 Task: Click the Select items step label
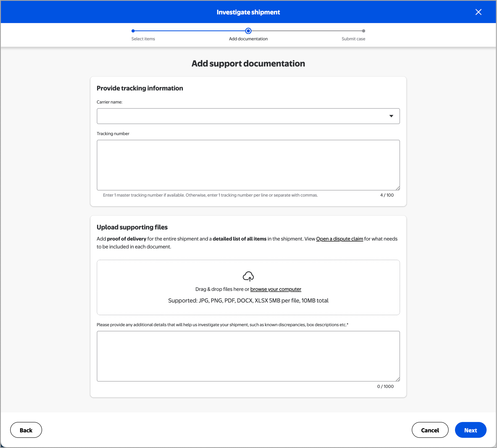tap(143, 39)
